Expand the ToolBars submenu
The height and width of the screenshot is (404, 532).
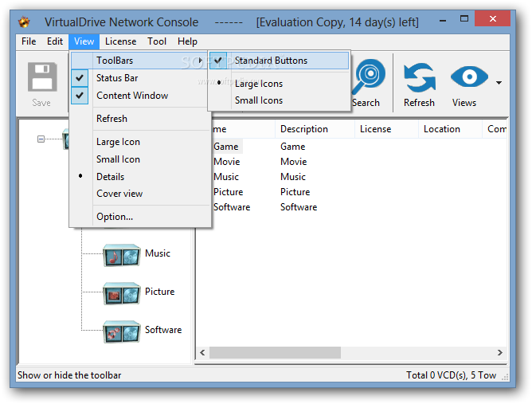tap(139, 61)
